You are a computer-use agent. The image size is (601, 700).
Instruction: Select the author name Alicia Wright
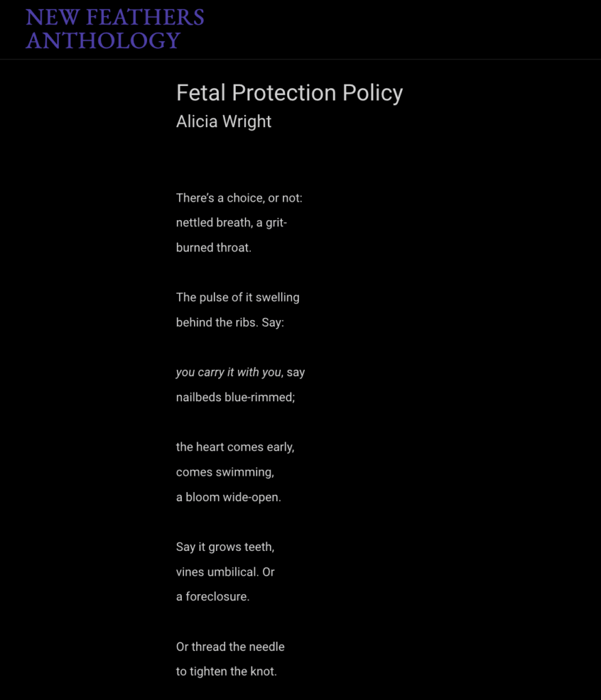click(224, 122)
